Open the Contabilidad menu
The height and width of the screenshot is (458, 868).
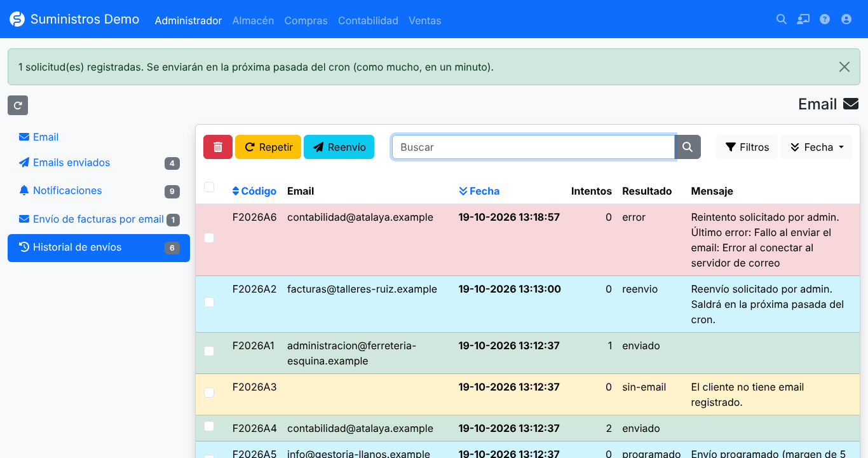[368, 20]
